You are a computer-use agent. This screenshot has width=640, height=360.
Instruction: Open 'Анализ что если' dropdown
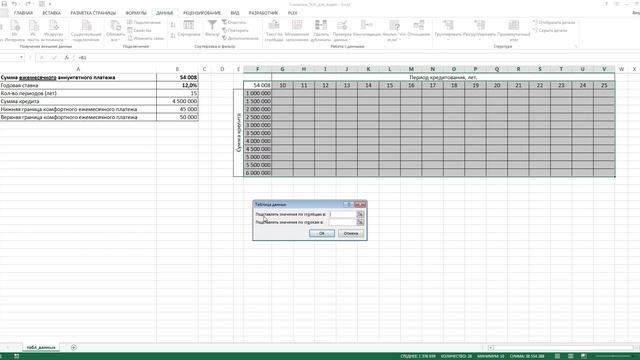394,31
